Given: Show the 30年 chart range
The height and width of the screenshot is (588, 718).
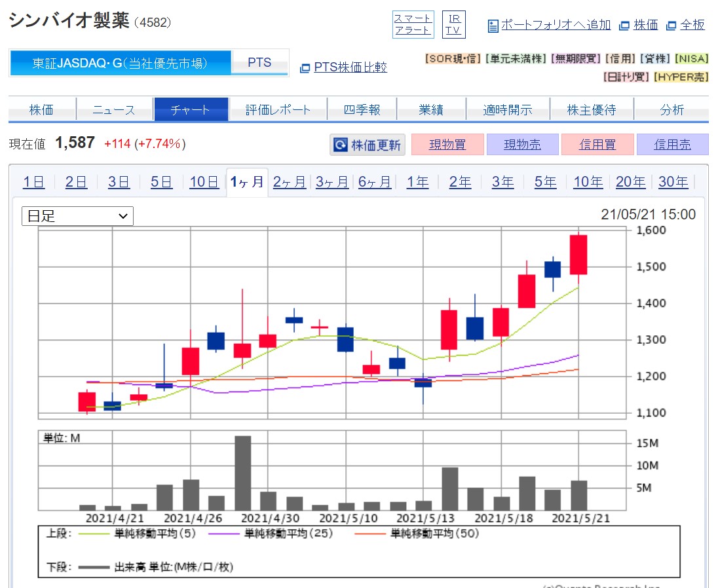Looking at the screenshot, I should click(x=673, y=182).
